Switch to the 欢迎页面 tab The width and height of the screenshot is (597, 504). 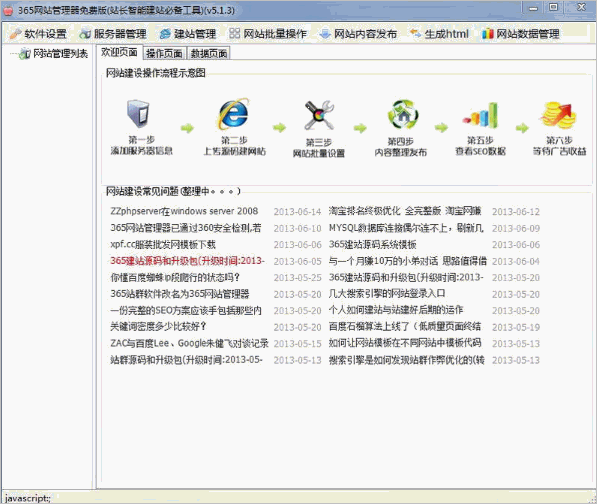click(119, 53)
